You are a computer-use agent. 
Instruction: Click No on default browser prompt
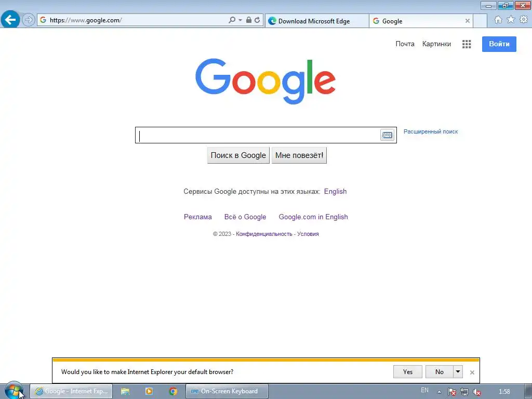coord(440,372)
